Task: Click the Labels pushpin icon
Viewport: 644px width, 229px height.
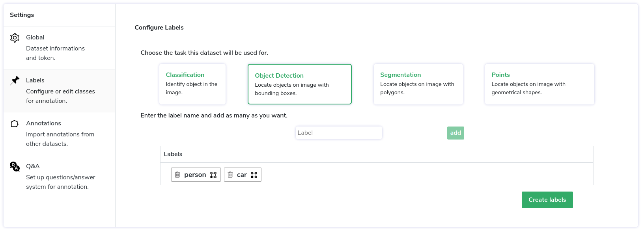Action: [15, 80]
